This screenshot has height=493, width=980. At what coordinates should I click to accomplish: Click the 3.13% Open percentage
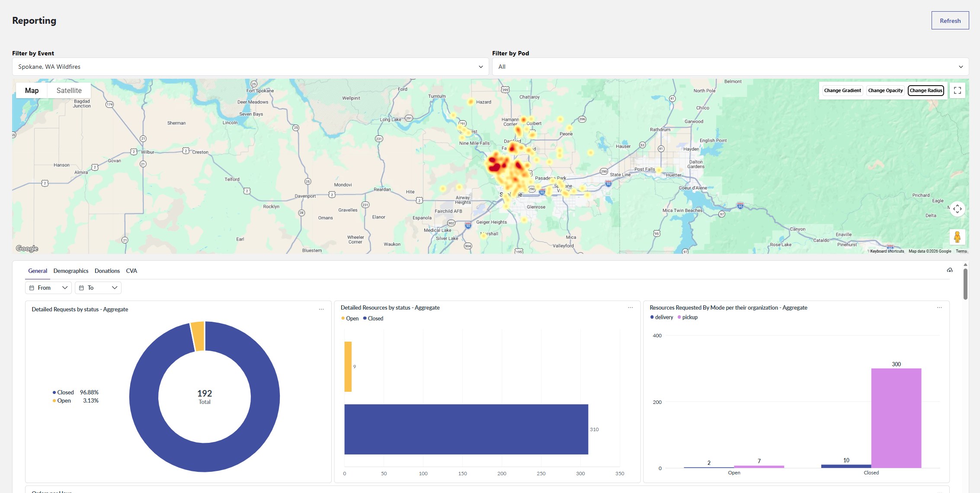(x=91, y=400)
